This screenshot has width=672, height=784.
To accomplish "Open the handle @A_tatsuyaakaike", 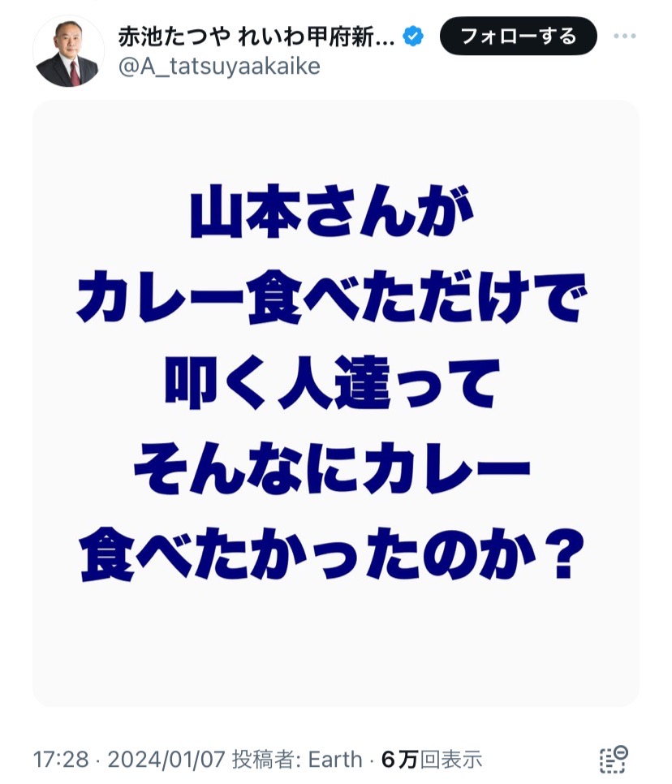I will click(219, 66).
